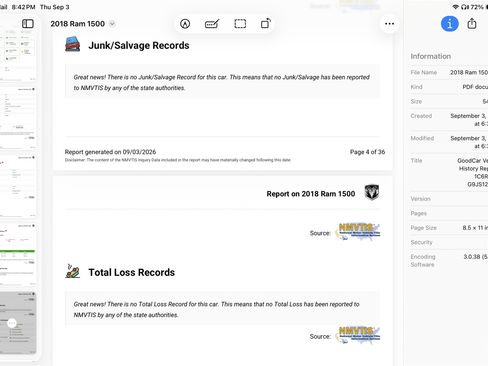Click the Created row label
This screenshot has height=366, width=488.
(x=421, y=116)
